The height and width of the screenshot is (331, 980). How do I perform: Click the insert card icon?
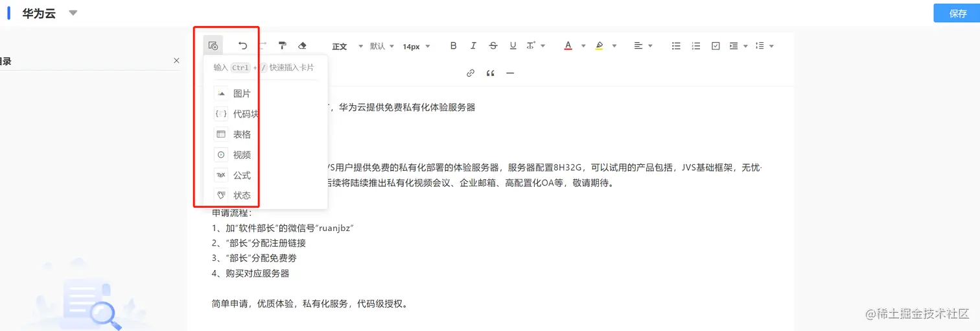[x=213, y=45]
